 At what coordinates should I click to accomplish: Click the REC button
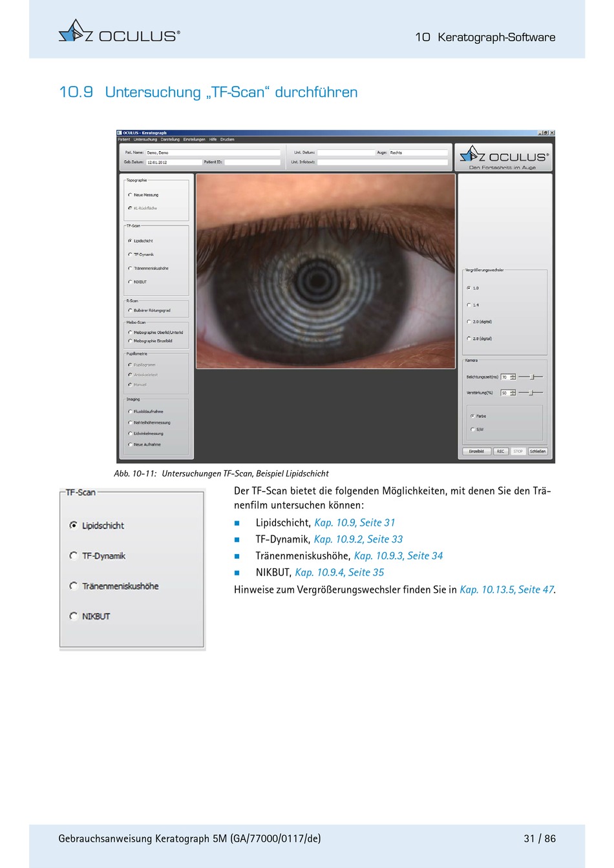pos(500,451)
